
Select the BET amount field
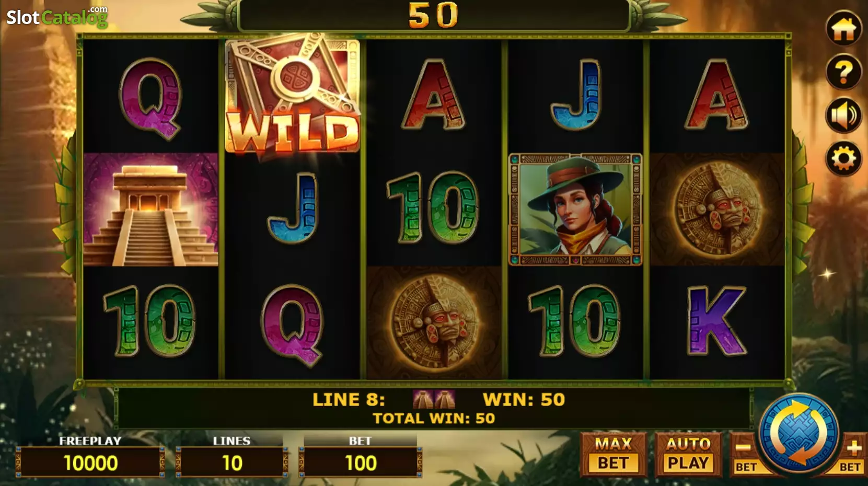click(361, 463)
